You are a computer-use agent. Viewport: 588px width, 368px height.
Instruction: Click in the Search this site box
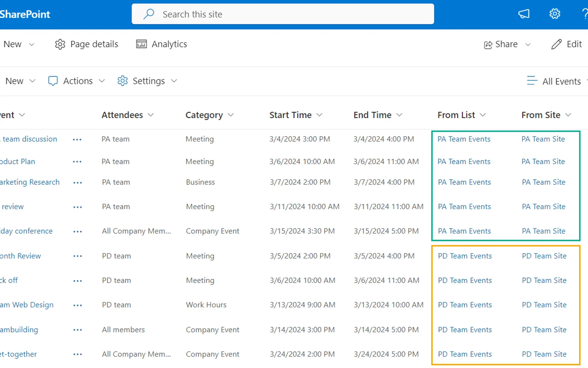[283, 14]
